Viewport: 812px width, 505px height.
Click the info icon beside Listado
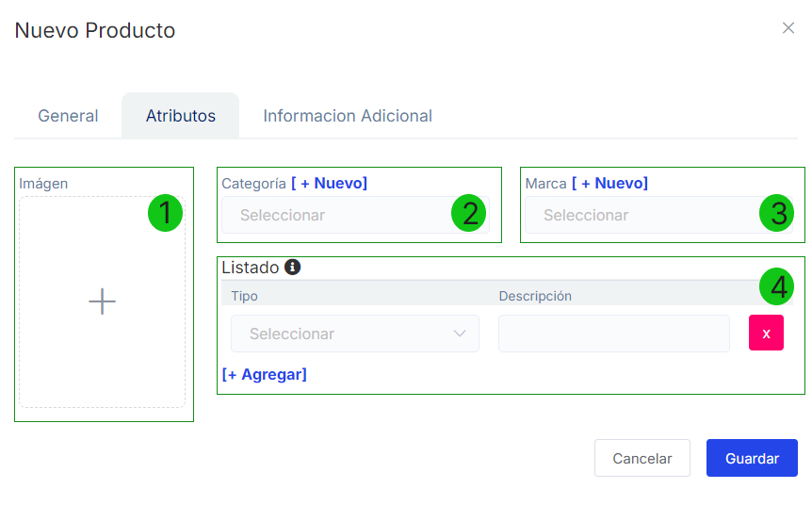coord(292,268)
